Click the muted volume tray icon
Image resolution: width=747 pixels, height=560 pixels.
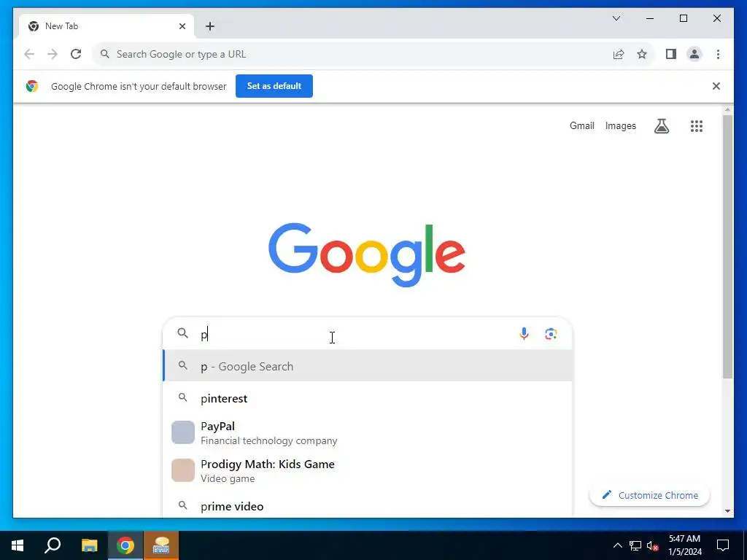[x=653, y=545]
